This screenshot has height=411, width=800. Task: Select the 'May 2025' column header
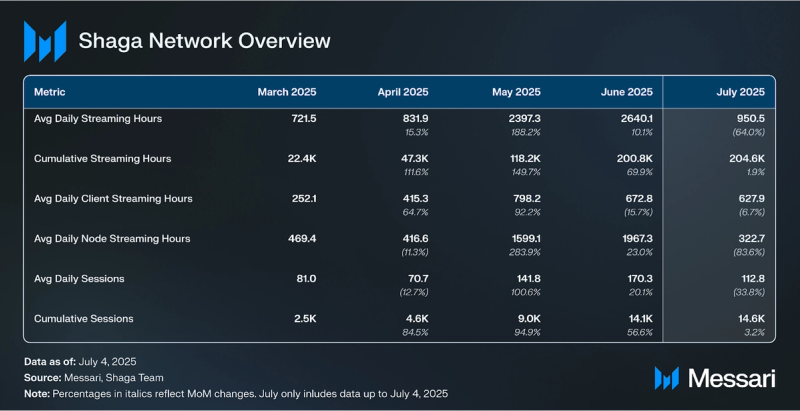516,92
